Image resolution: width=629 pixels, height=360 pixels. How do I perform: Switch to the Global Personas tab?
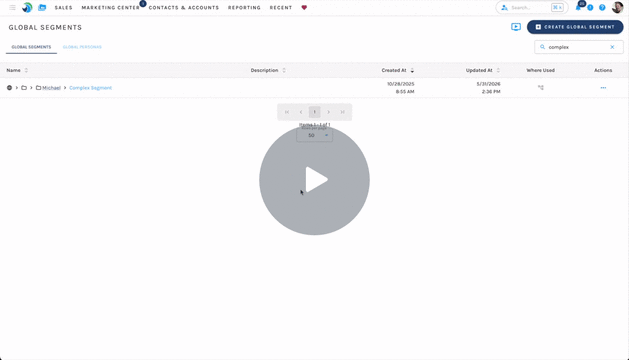pyautogui.click(x=82, y=47)
